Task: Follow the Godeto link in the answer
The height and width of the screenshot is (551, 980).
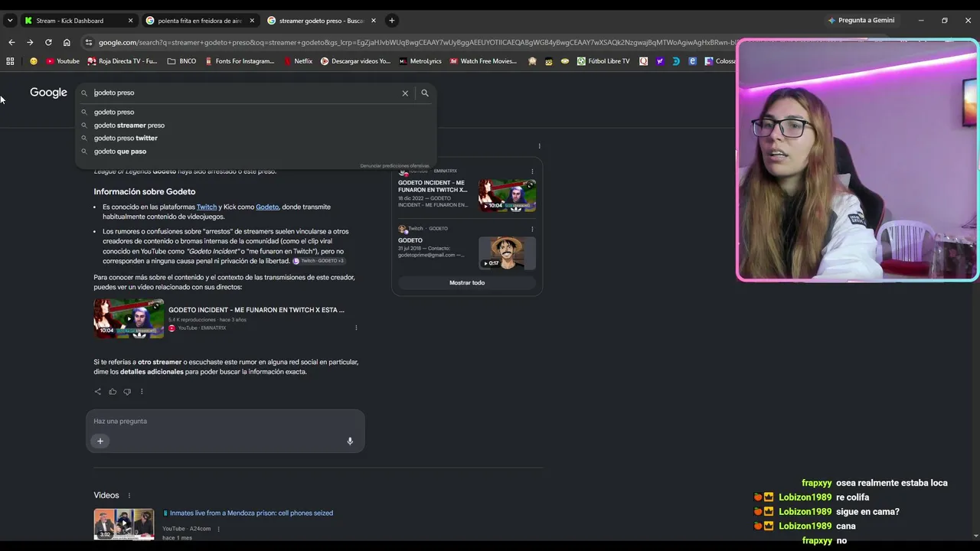Action: click(267, 207)
